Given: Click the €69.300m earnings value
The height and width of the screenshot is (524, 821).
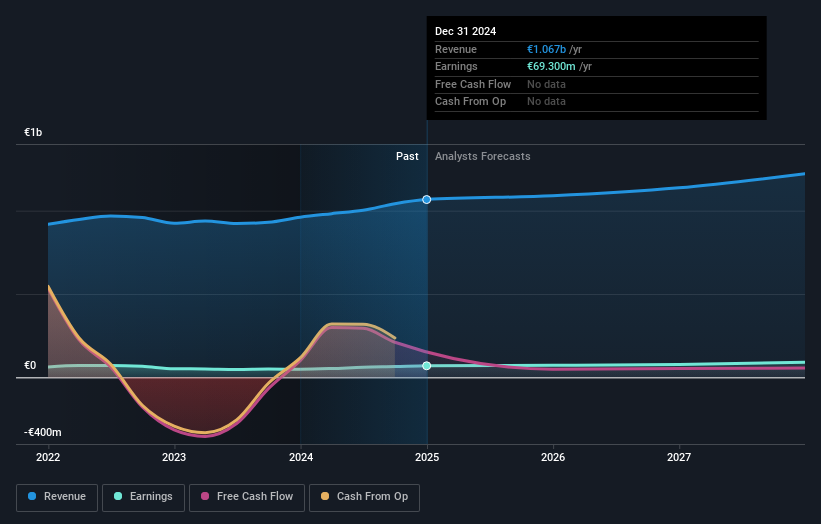Looking at the screenshot, I should tap(551, 66).
